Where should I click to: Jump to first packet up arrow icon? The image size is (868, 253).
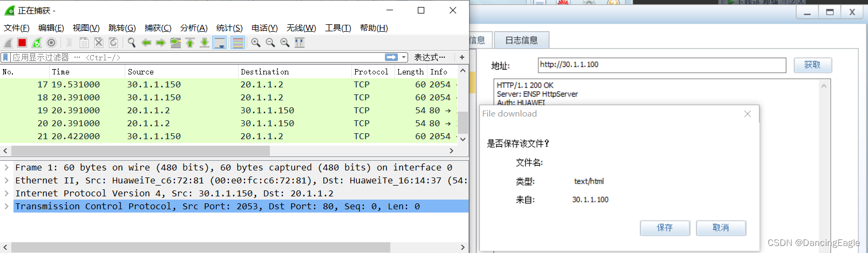[x=190, y=43]
